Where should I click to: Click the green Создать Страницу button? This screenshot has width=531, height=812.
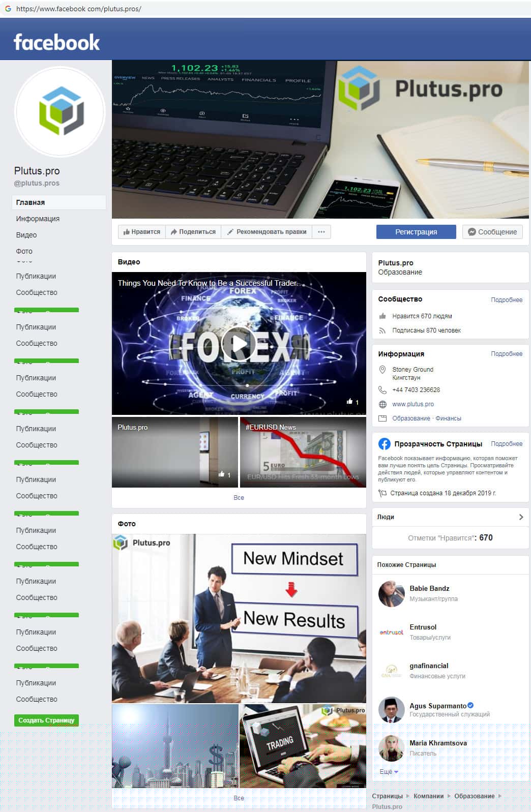46,720
